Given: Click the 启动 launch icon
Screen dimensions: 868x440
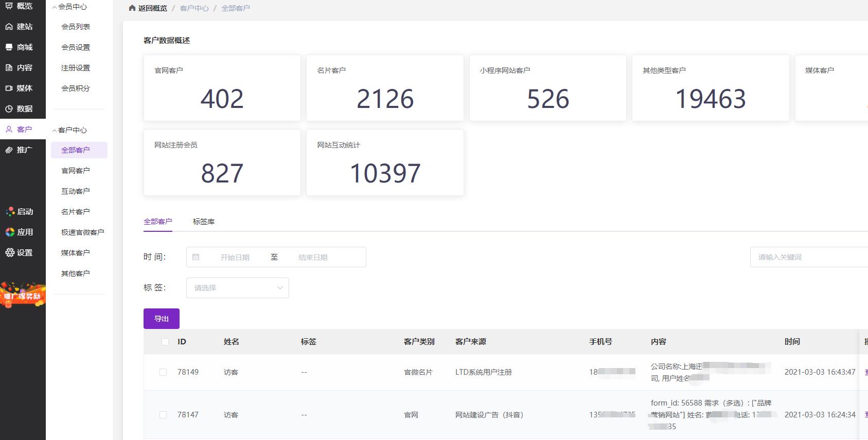Looking at the screenshot, I should tap(10, 212).
